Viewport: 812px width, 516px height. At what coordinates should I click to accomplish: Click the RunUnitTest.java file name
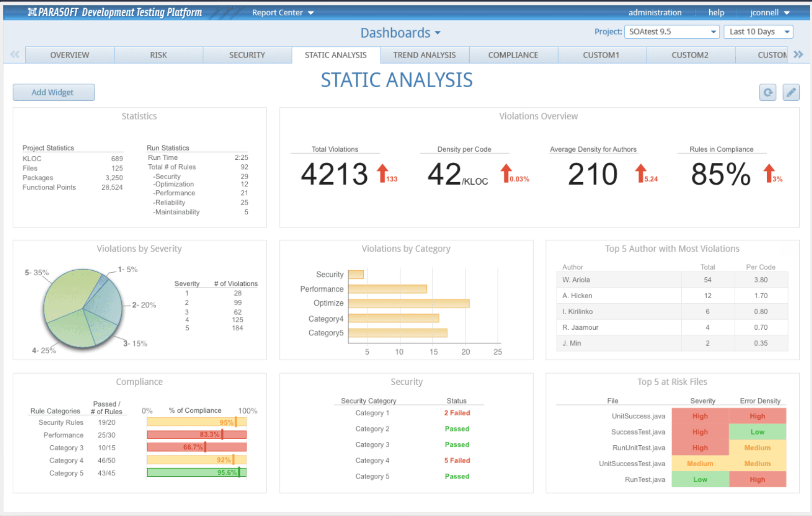tap(639, 448)
